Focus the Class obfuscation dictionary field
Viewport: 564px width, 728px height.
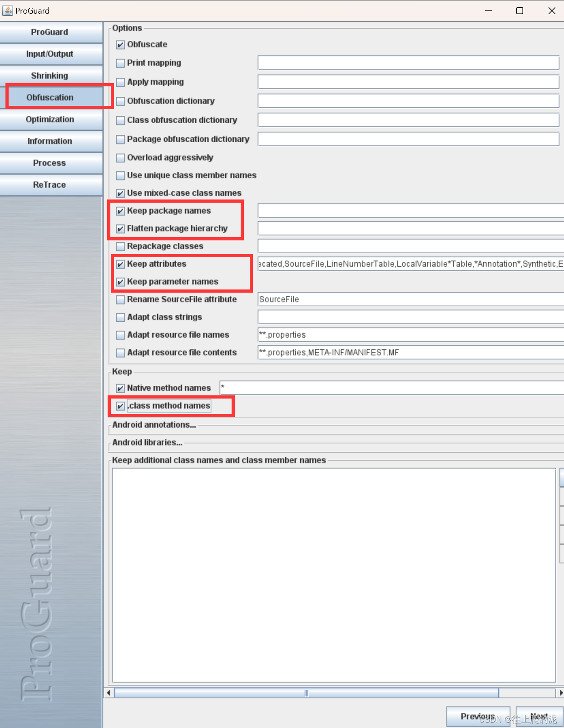[408, 120]
